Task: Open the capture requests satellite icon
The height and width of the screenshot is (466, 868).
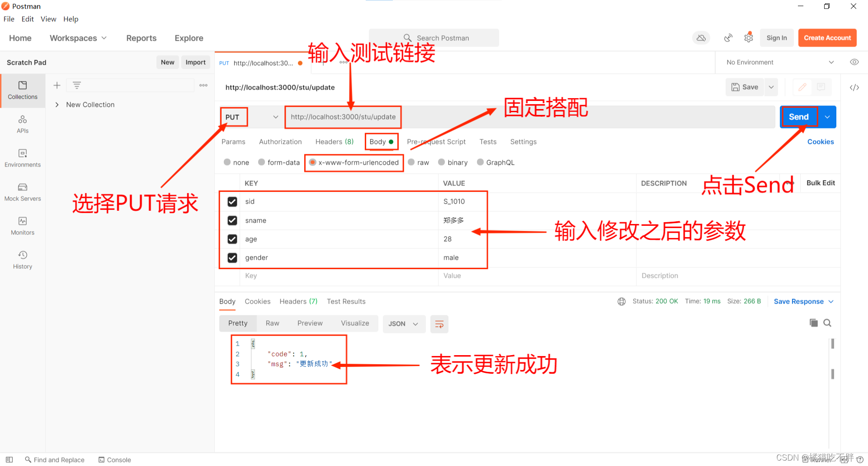Action: click(x=728, y=38)
